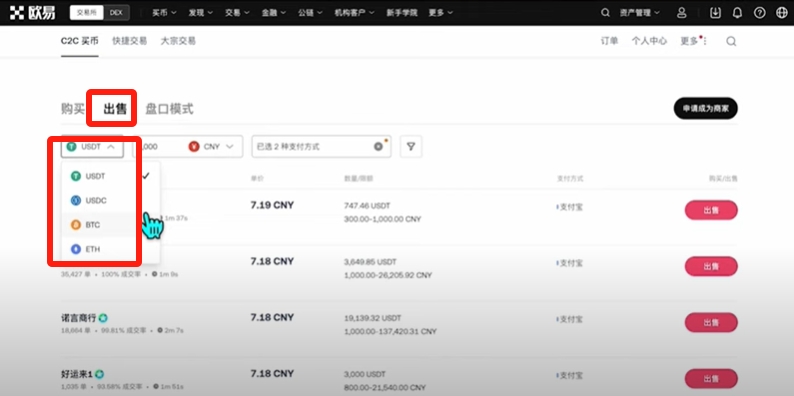Click the 申请成为商家 button

705,108
